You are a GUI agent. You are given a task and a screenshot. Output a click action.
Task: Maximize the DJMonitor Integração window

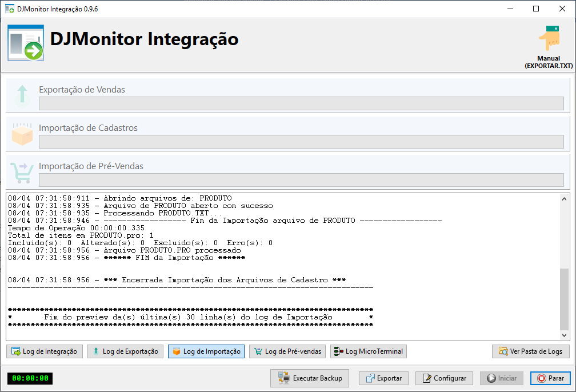coord(536,9)
